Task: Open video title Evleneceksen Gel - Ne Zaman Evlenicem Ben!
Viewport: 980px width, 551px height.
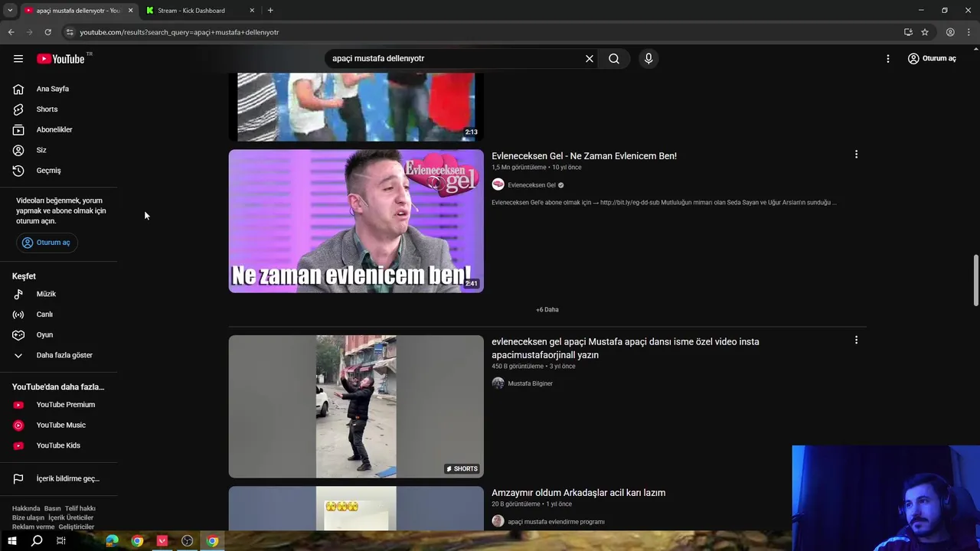Action: coord(584,156)
